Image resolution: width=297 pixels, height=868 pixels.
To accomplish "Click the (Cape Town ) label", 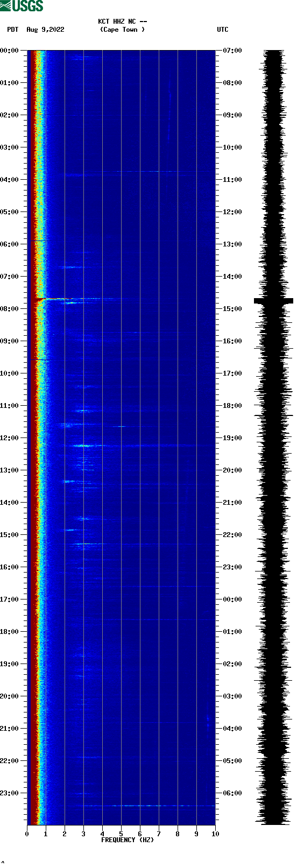I will (x=122, y=30).
